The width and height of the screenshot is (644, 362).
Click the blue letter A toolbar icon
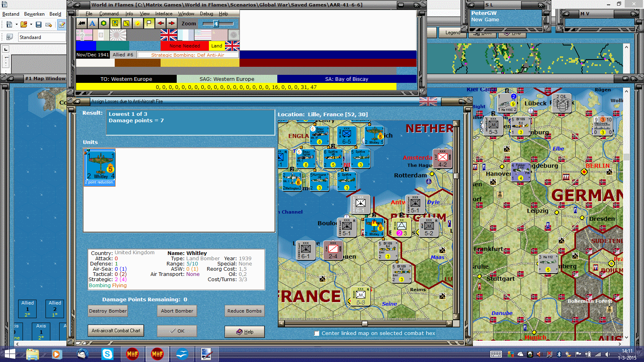tap(93, 23)
